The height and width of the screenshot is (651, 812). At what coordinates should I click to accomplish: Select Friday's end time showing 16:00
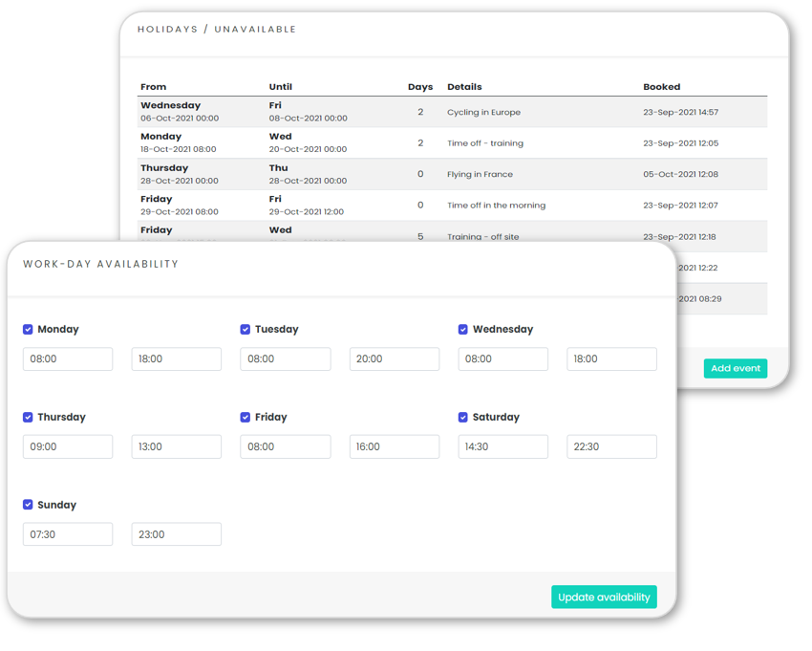click(394, 446)
